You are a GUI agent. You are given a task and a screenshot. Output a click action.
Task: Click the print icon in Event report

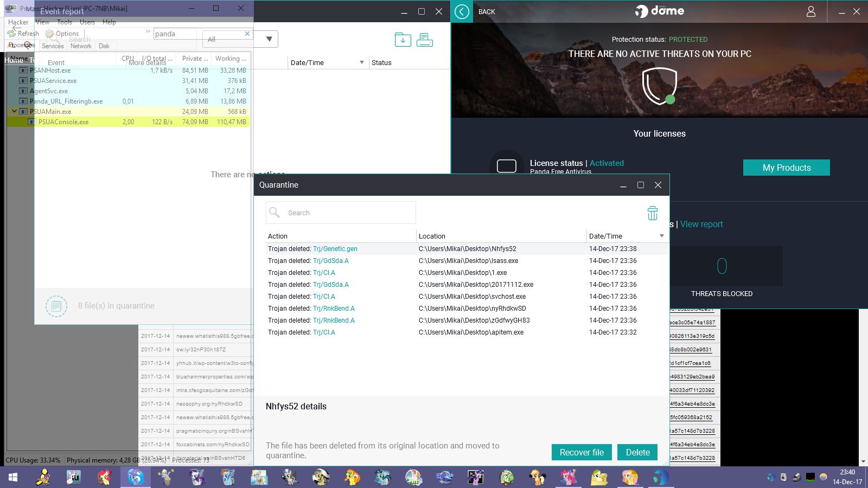click(425, 40)
